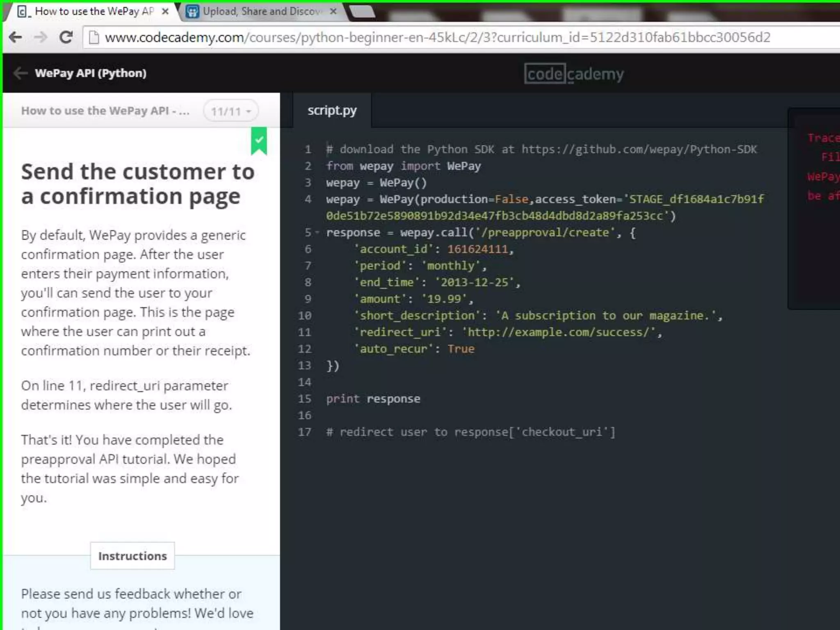This screenshot has width=840, height=630.
Task: Return to course via the WePay API back arrow
Action: 20,73
